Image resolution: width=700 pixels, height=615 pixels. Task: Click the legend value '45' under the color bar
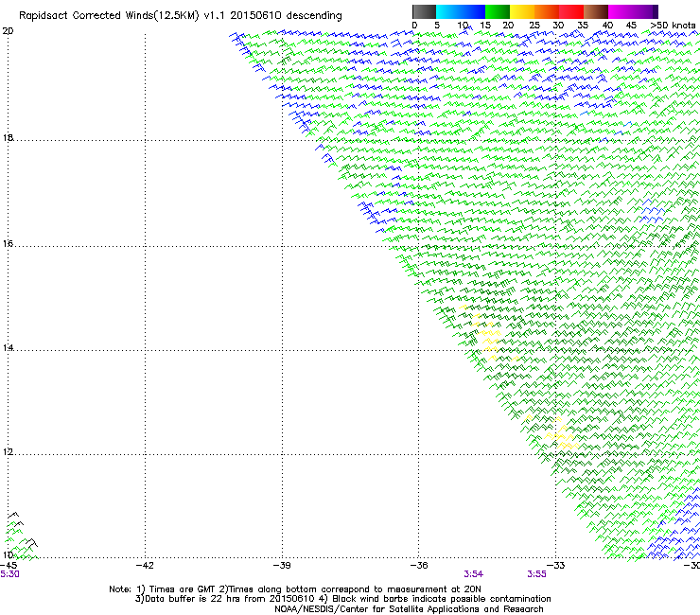631,26
